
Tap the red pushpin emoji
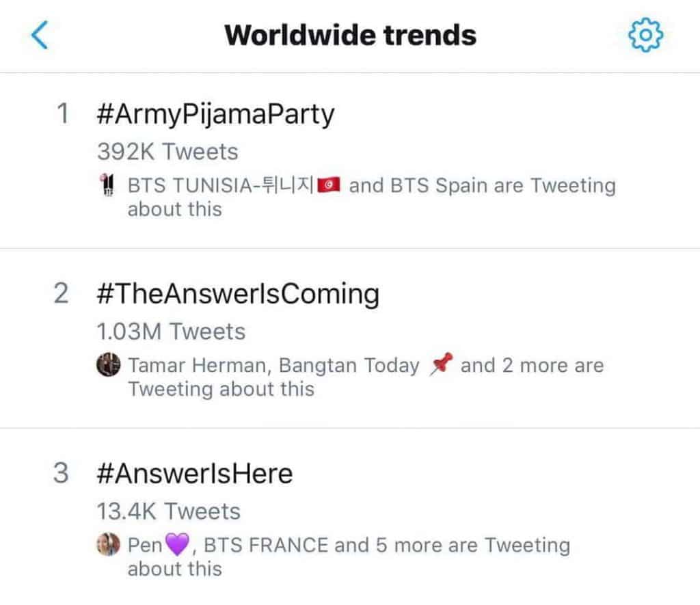[440, 366]
